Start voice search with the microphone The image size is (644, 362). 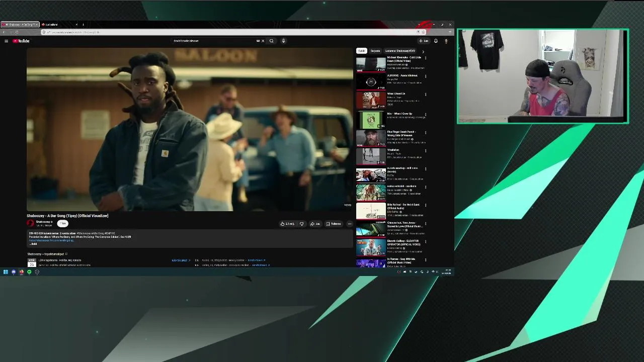[283, 41]
